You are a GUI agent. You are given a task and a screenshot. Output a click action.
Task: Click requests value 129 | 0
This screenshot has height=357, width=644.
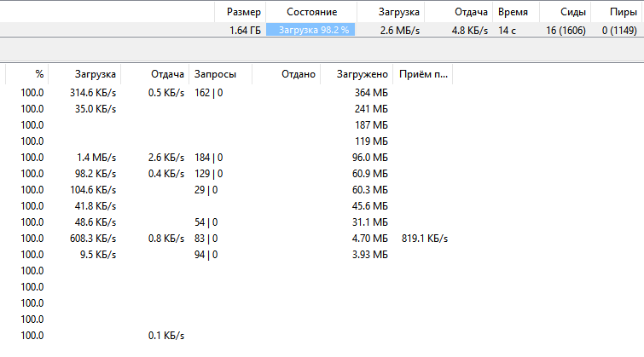pos(208,174)
